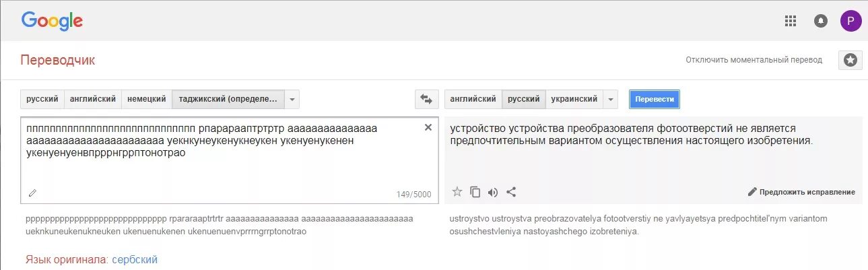Choose suggested source language сербский
This screenshot has height=270, width=868.
click(x=135, y=259)
